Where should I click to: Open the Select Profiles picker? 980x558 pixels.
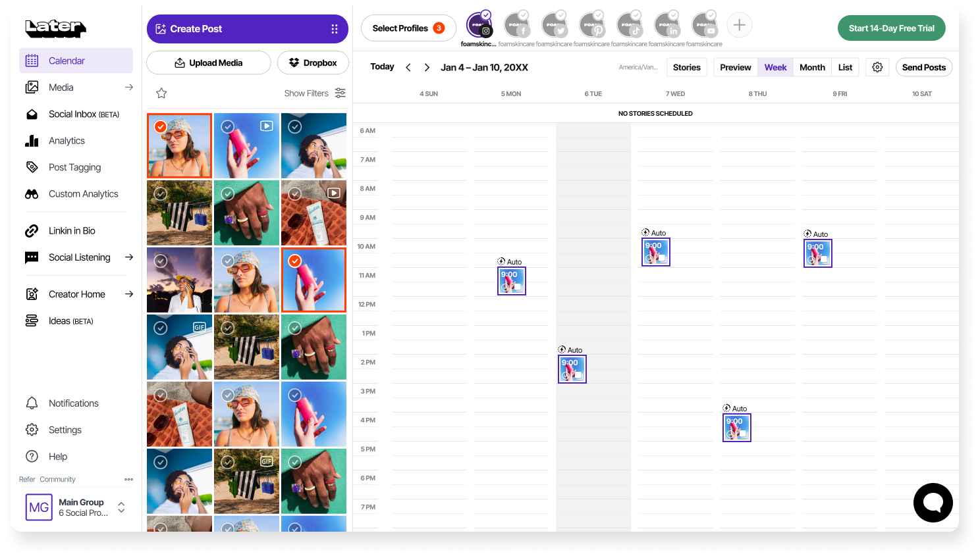pyautogui.click(x=408, y=28)
